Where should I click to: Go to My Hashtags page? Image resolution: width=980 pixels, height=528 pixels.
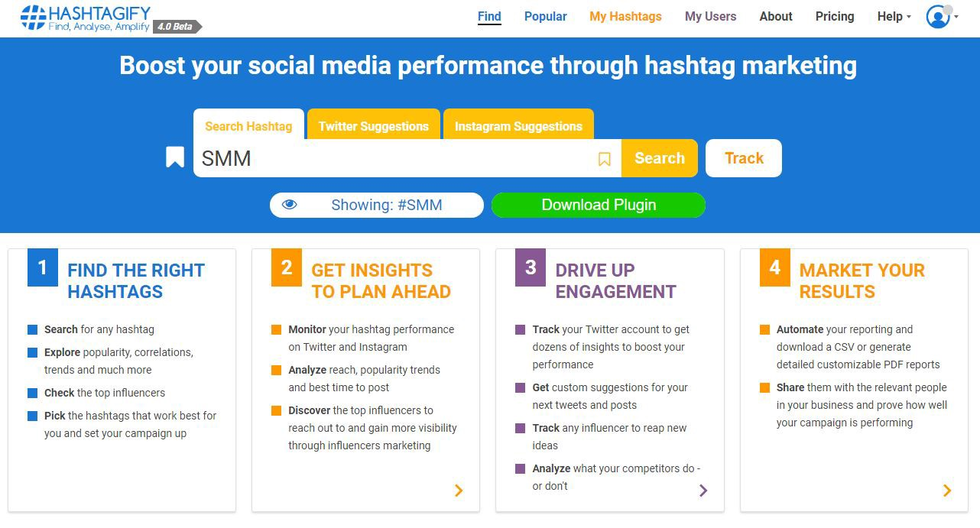pos(625,17)
